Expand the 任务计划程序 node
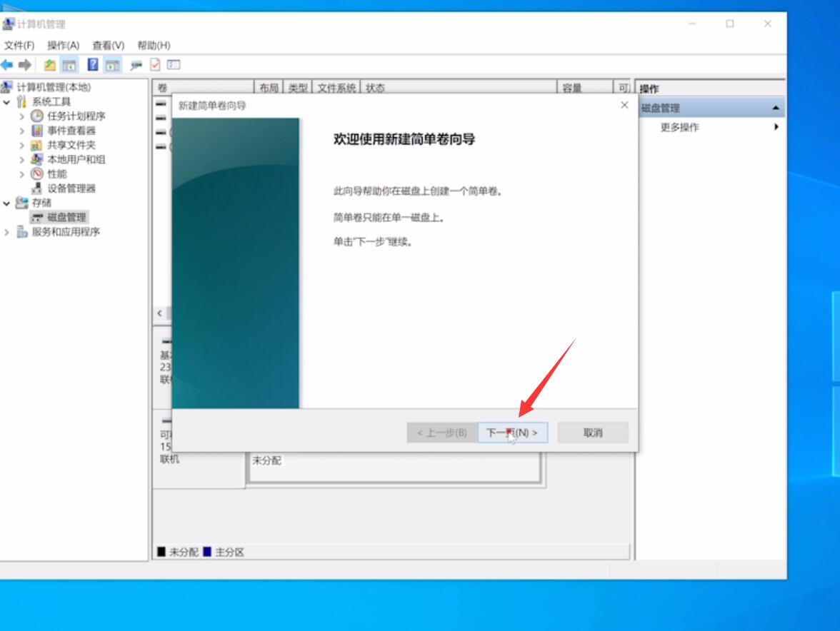Screen dimensions: 840x631 21,116
